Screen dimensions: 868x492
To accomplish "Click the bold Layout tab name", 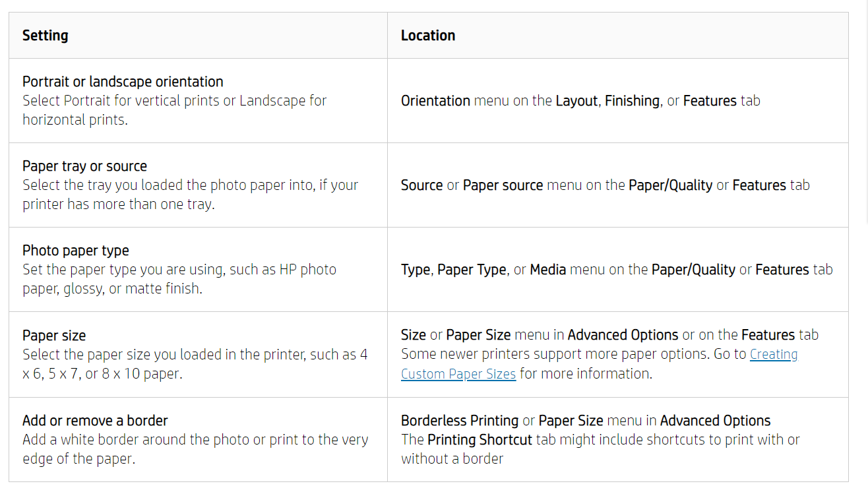I will [x=576, y=101].
